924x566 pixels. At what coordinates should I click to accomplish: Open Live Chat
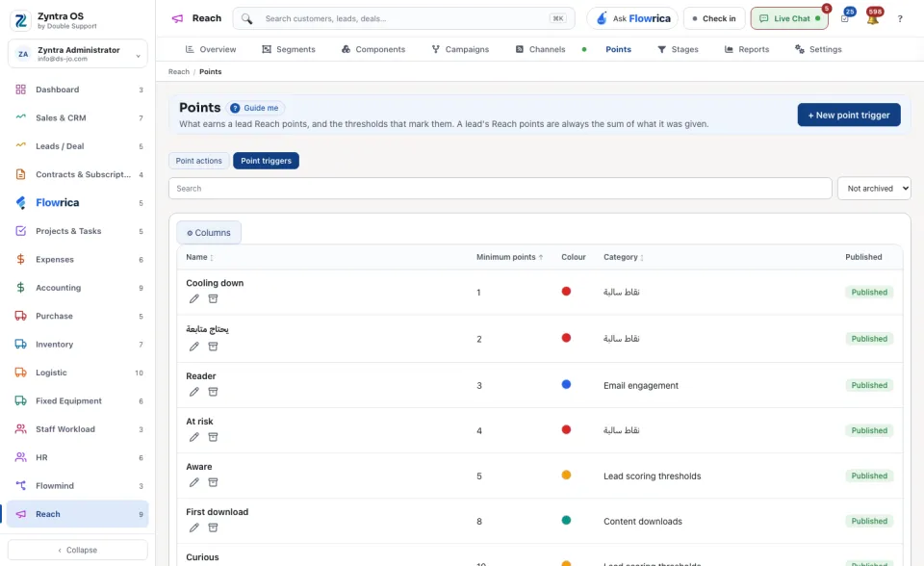789,19
